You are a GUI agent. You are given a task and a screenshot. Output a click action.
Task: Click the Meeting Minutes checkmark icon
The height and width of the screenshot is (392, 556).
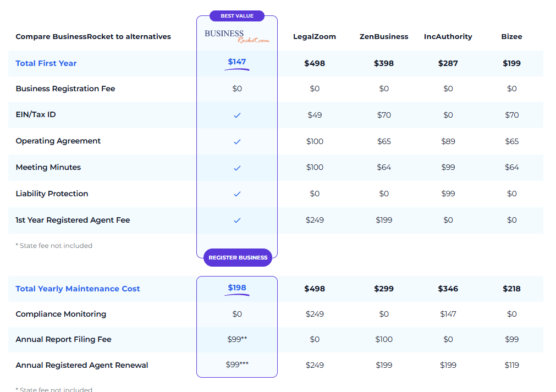tap(237, 168)
